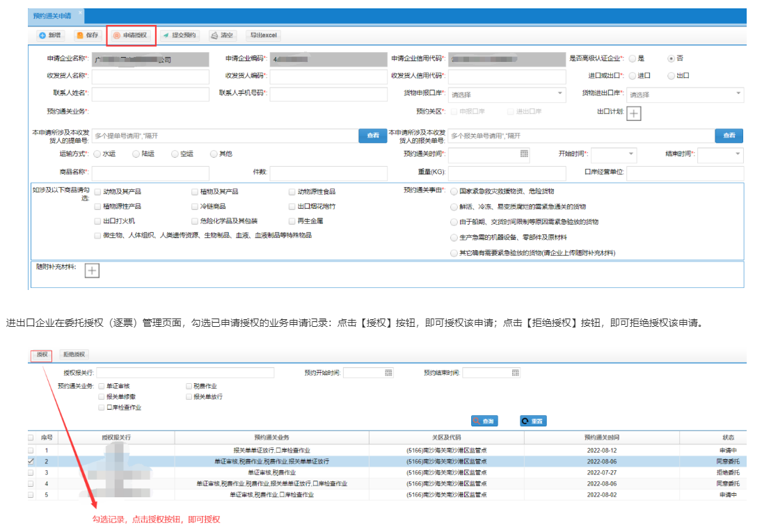Click the 重置 reset button
This screenshot has height=532, width=778.
point(533,421)
